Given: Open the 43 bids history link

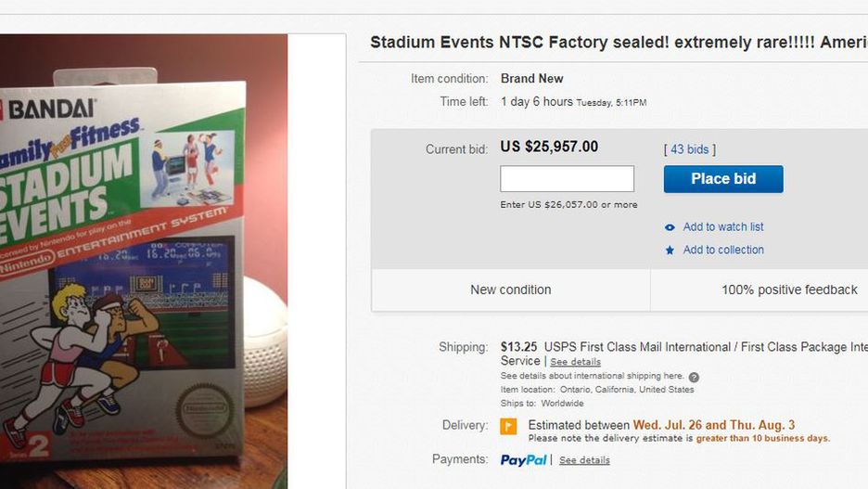Looking at the screenshot, I should tap(690, 149).
